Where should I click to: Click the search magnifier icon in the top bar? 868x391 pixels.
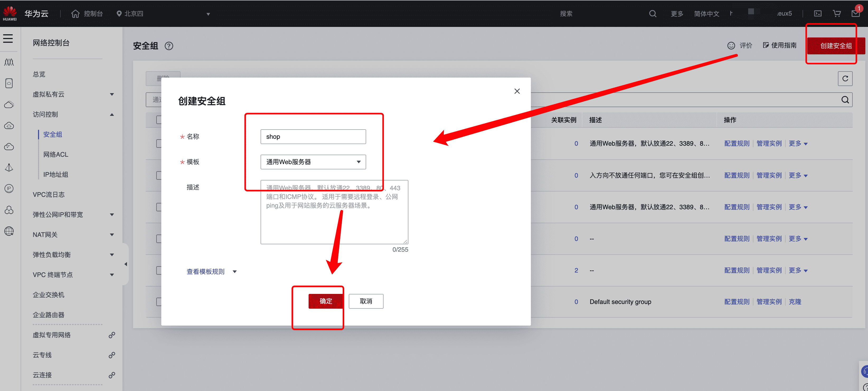[653, 13]
